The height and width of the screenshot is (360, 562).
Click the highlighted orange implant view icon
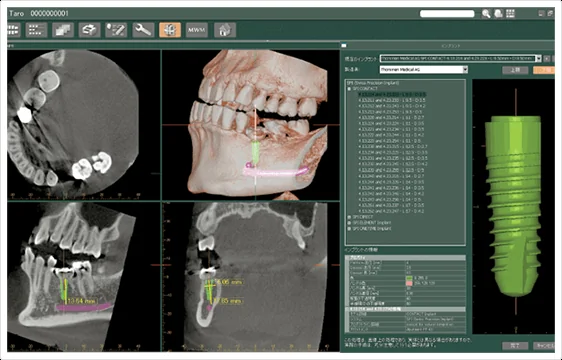point(170,30)
